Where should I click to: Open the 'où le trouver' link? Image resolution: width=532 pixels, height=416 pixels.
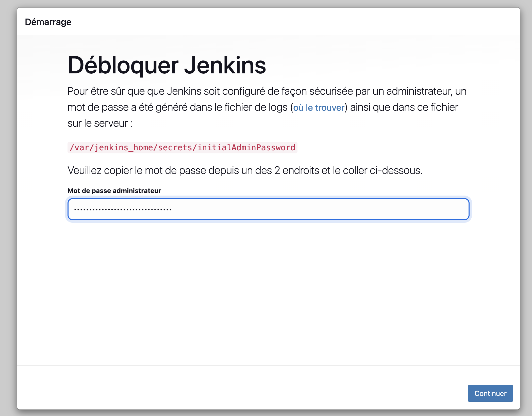(x=319, y=107)
